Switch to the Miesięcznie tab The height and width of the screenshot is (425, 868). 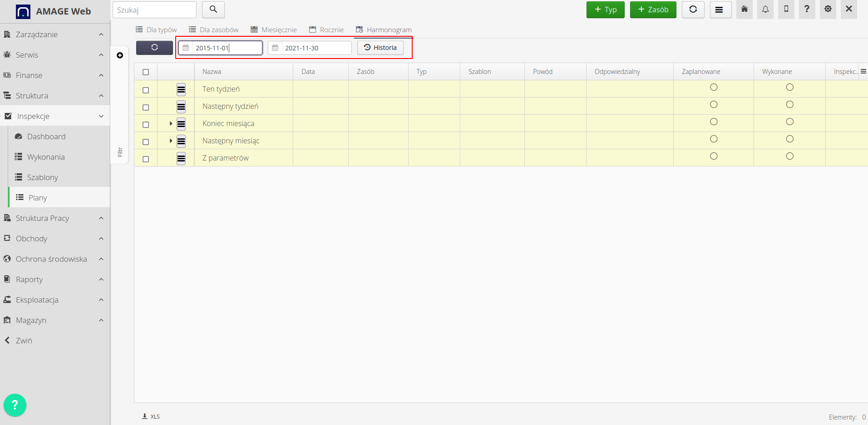pos(274,30)
